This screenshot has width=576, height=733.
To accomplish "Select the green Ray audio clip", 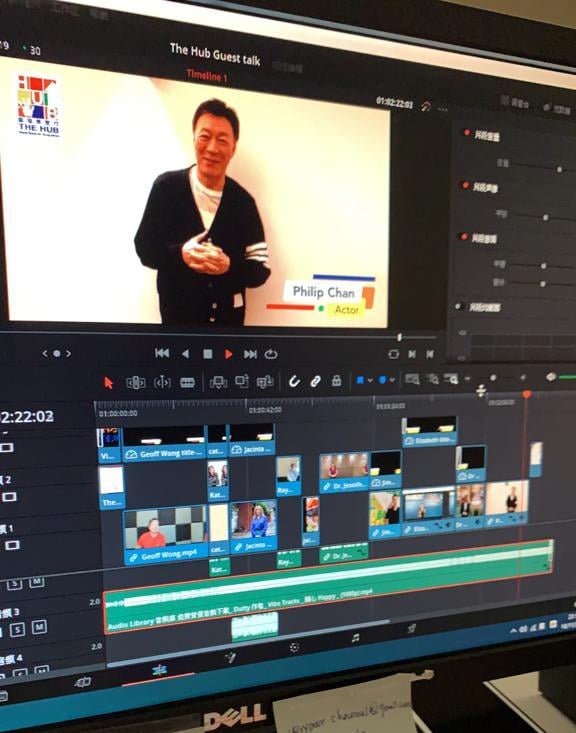I will coord(289,559).
